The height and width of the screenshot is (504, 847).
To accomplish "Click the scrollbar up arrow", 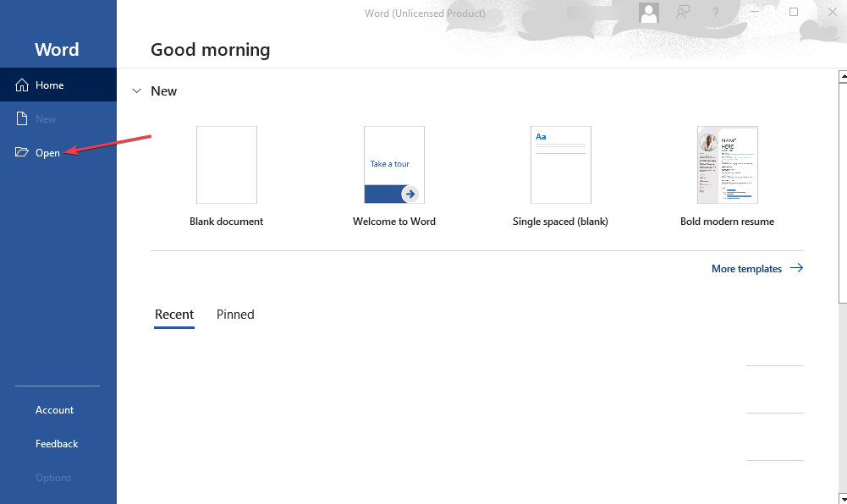I will (x=842, y=77).
